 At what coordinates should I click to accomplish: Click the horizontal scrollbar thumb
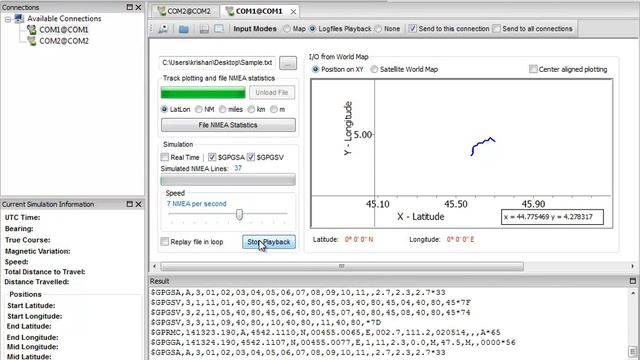coord(342,267)
